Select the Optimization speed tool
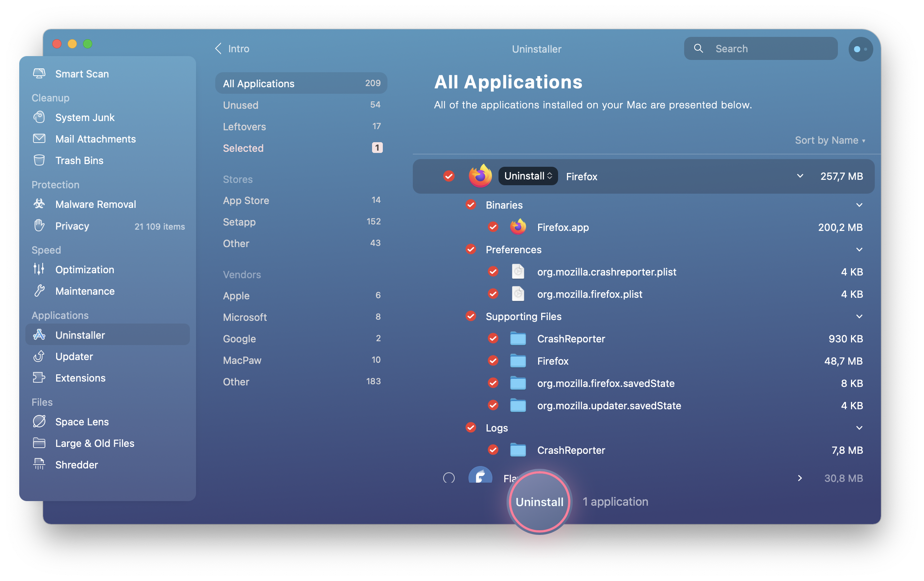This screenshot has height=581, width=924. 84,269
